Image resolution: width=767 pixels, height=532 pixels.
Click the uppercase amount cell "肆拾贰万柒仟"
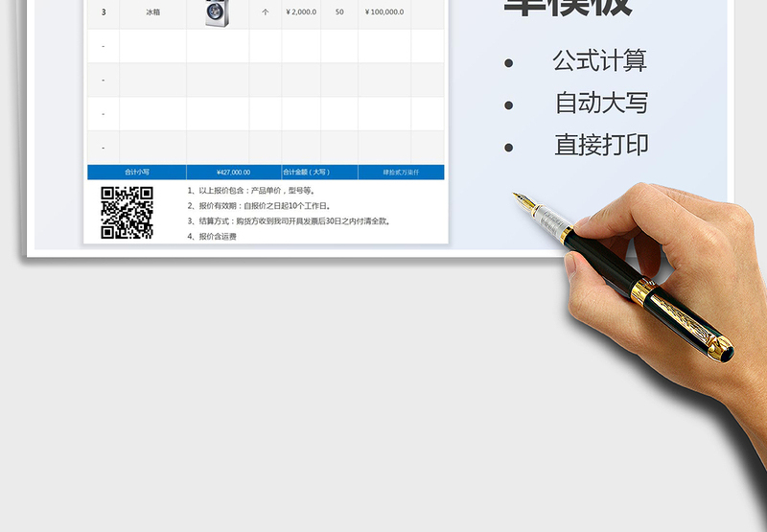(401, 173)
